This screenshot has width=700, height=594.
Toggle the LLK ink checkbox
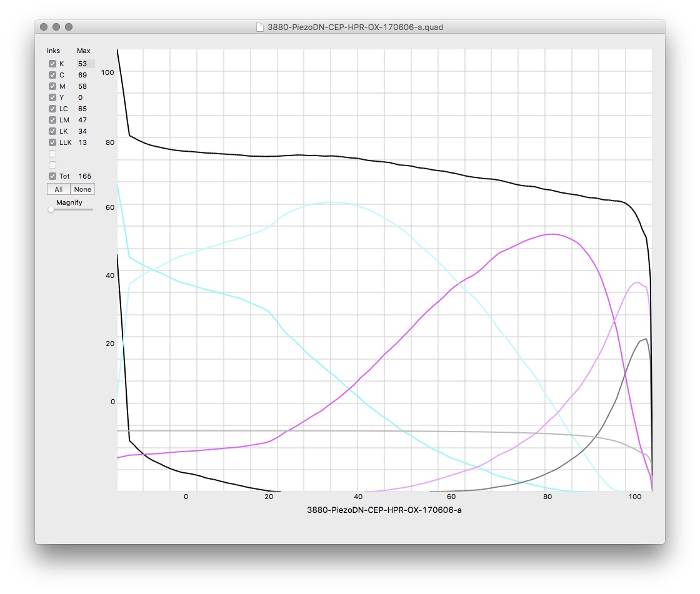click(x=52, y=142)
